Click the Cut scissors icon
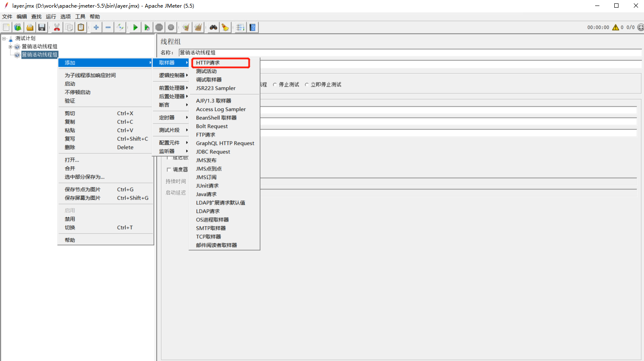644x361 pixels. click(57, 27)
